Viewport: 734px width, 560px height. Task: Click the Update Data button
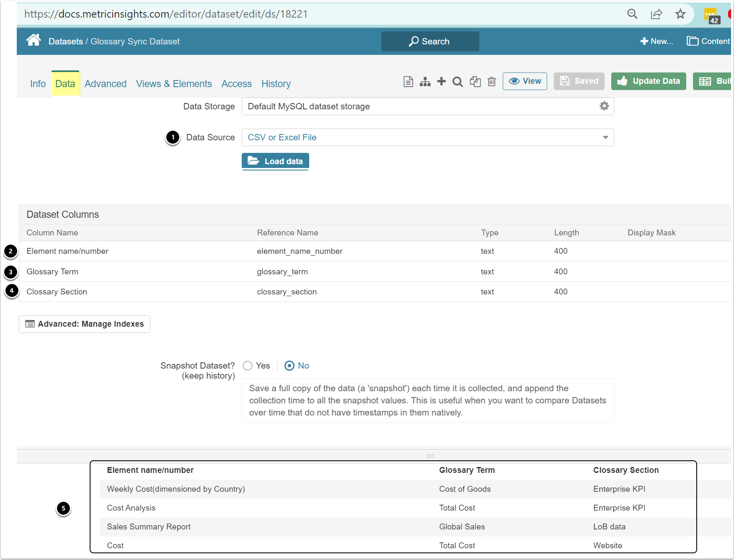click(649, 81)
